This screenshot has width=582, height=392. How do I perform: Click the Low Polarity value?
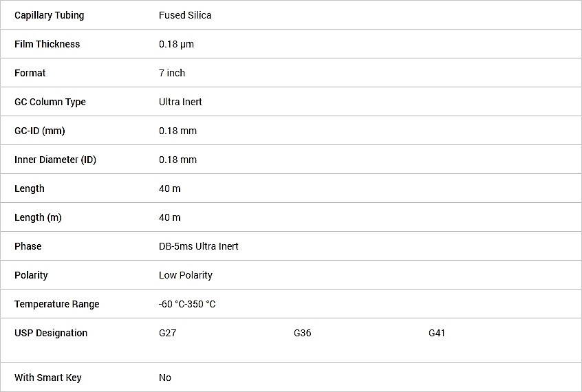pyautogui.click(x=186, y=276)
